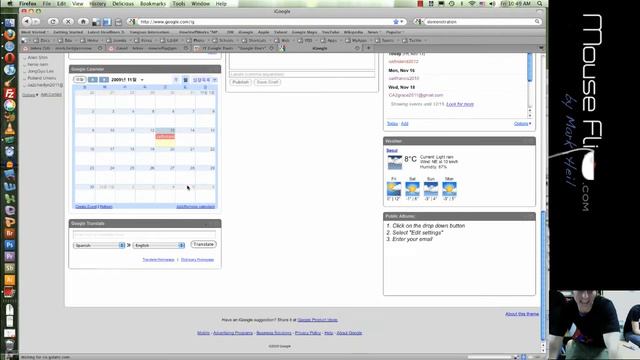Launch Adobe Bridge (Br) from the dock
The image size is (640, 360).
[10, 233]
